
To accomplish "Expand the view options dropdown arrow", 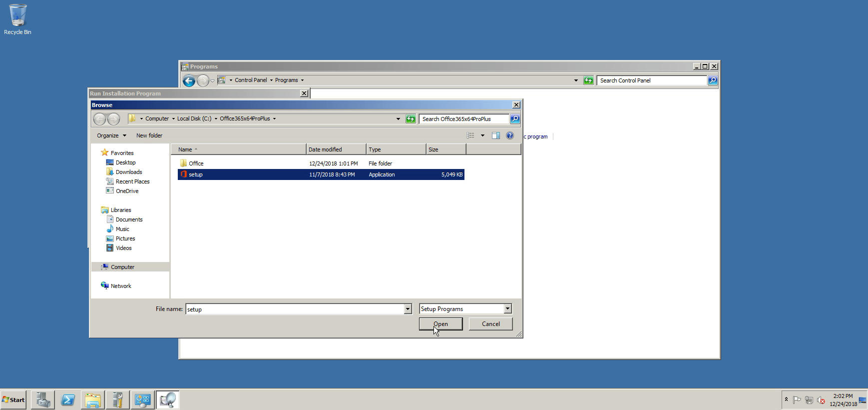I will (482, 135).
